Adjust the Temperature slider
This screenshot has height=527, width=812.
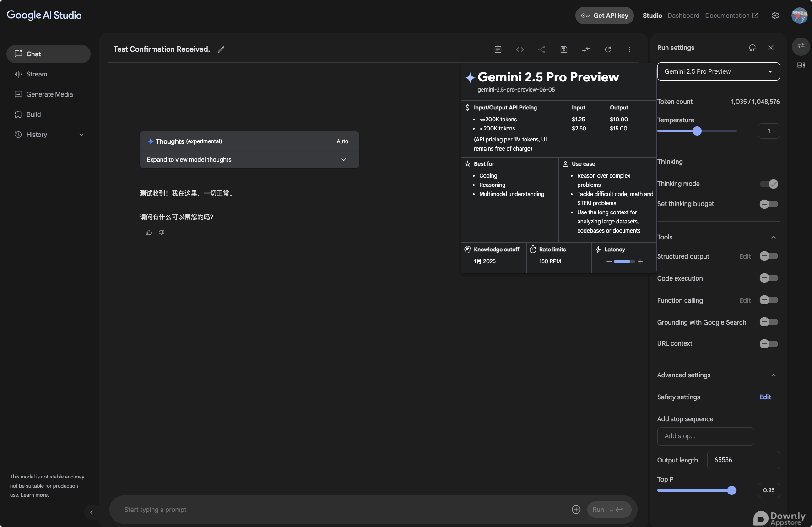coord(697,131)
